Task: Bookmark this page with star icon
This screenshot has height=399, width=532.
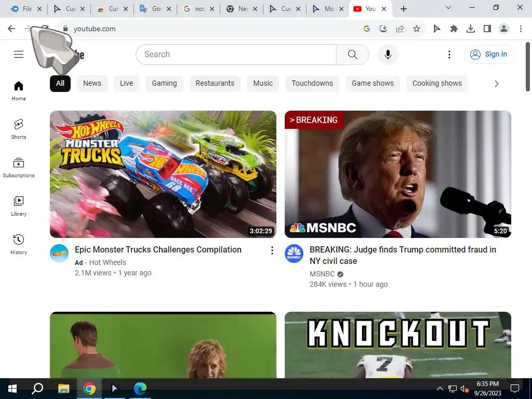Action: pos(417,29)
